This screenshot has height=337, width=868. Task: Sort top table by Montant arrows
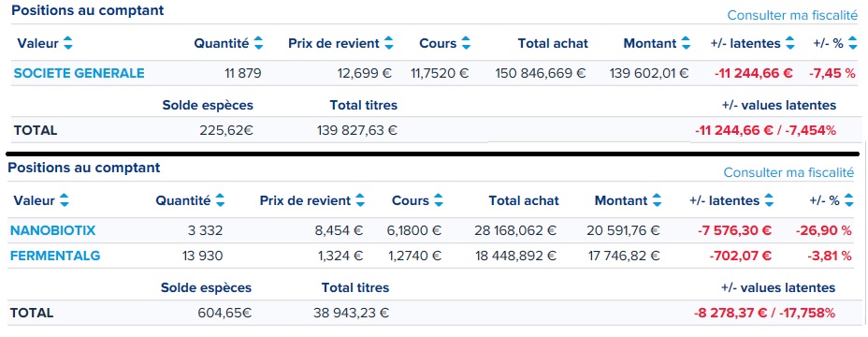(x=686, y=43)
